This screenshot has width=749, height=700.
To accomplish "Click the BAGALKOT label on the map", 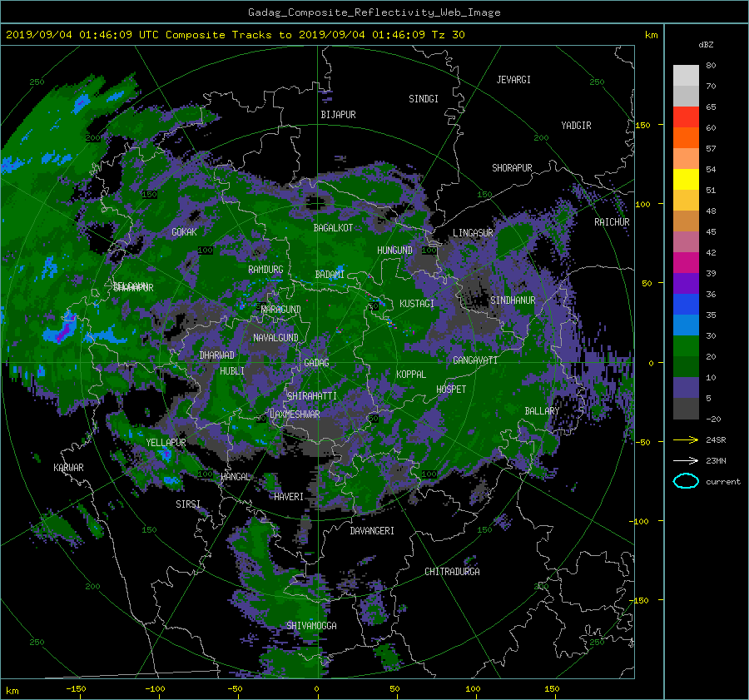I will click(333, 228).
